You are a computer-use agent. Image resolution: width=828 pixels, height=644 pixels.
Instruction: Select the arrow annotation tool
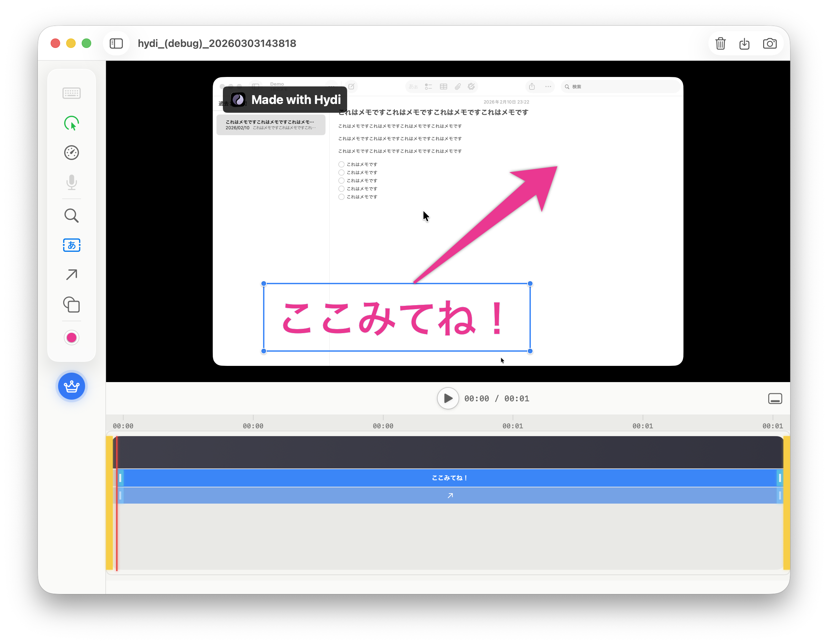click(72, 274)
